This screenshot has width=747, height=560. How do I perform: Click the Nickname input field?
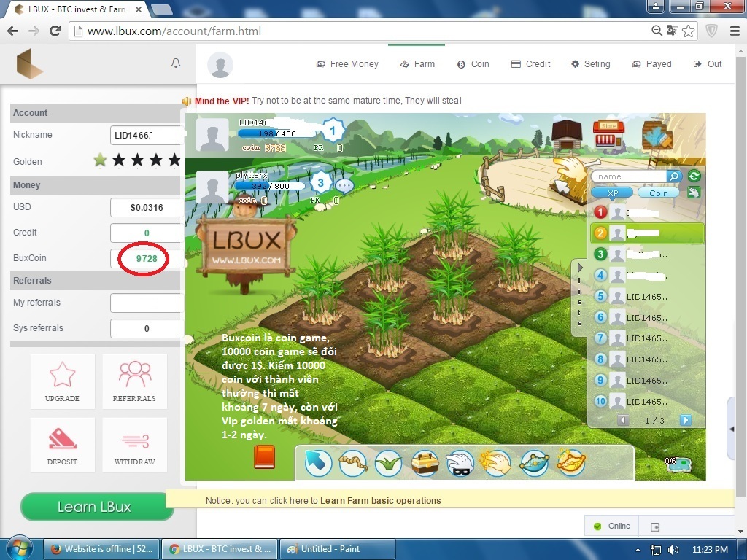tap(146, 135)
